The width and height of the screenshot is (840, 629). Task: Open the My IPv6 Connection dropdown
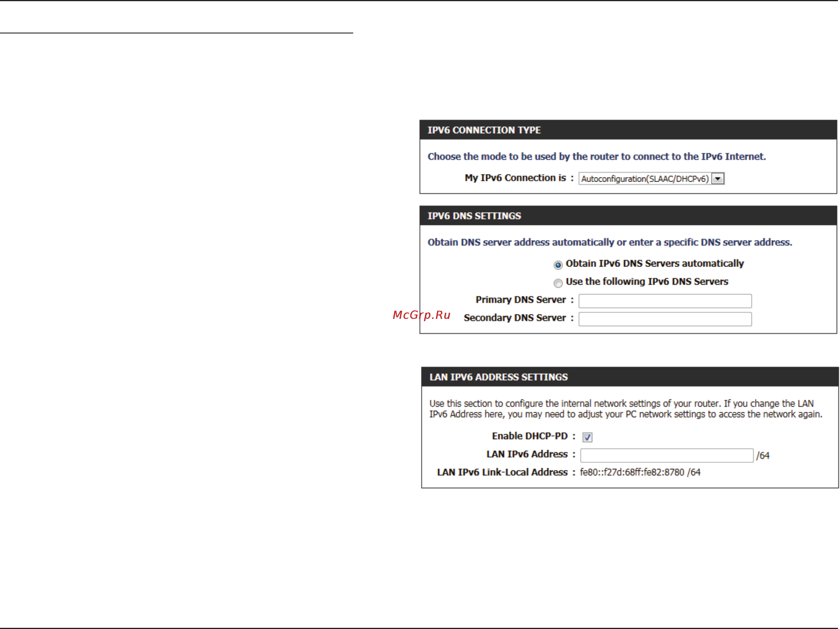651,178
